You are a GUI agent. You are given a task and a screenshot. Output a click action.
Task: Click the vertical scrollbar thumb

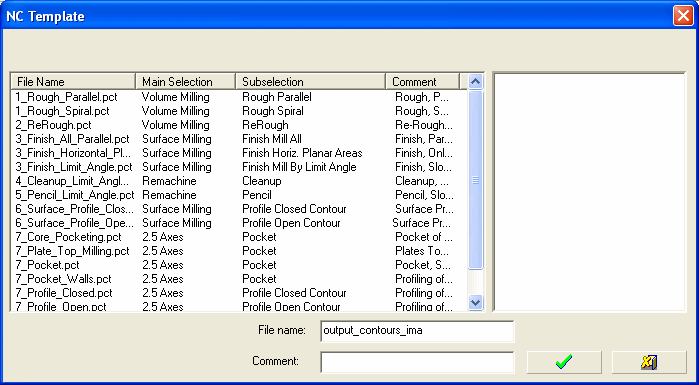tap(476, 180)
